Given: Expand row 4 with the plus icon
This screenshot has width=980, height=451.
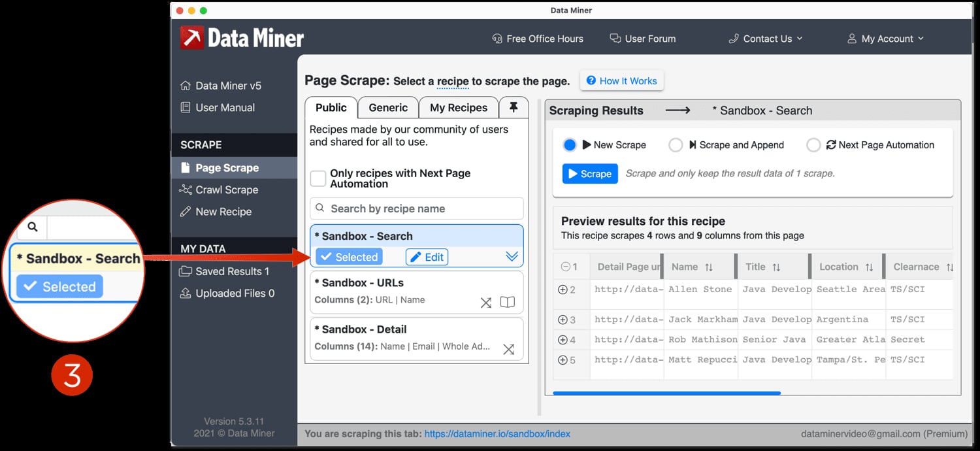Looking at the screenshot, I should tap(563, 340).
